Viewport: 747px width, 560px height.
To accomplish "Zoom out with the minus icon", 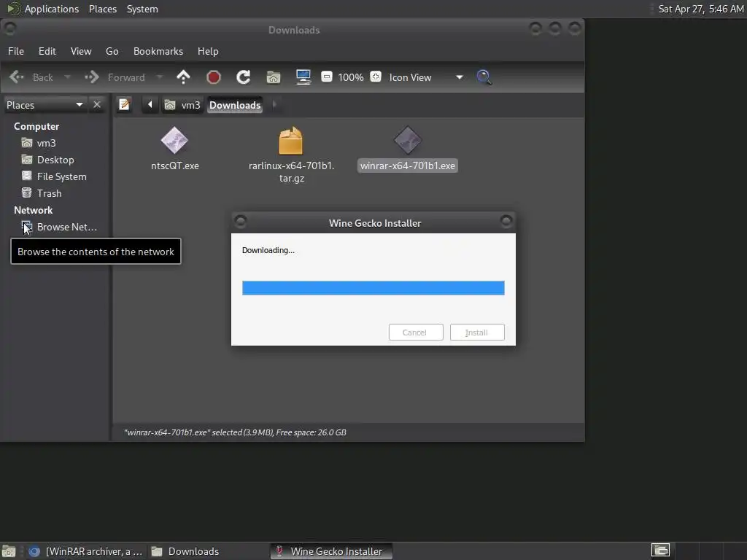I will (326, 77).
